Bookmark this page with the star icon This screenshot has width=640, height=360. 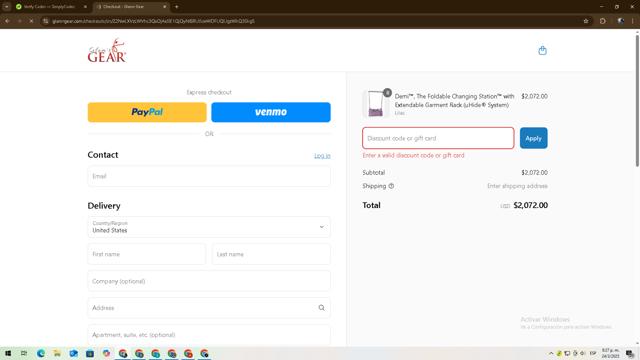tap(586, 21)
